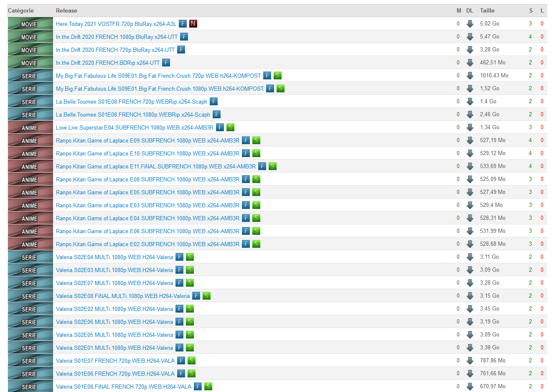Download Valeria.S01E08.FiNAL 720p arrow icon
Viewport: 554px width, 392px height.
470,387
